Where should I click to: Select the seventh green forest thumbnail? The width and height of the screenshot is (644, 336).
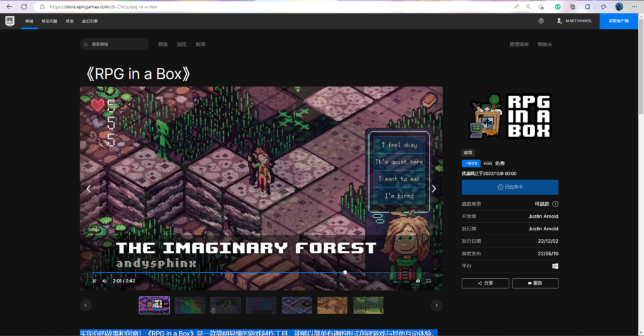(x=368, y=305)
